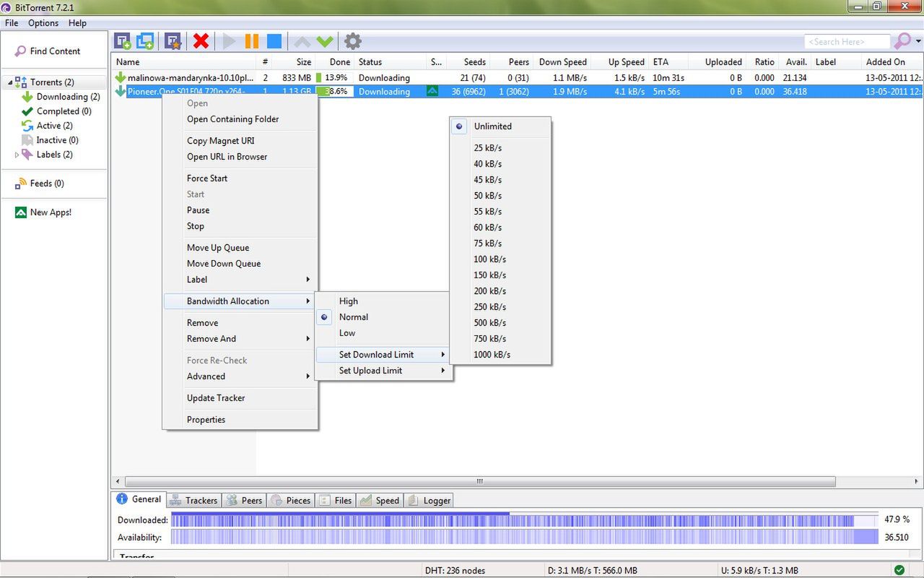924x578 pixels.
Task: Click the grayed Start play toolbar icon
Action: point(230,41)
